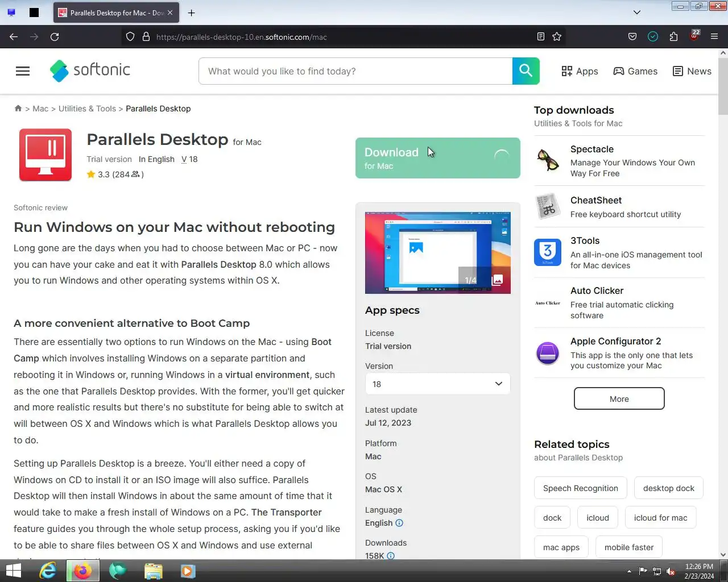This screenshot has width=728, height=582.
Task: Go to Utilities & Tools breadcrumb
Action: [x=87, y=109]
